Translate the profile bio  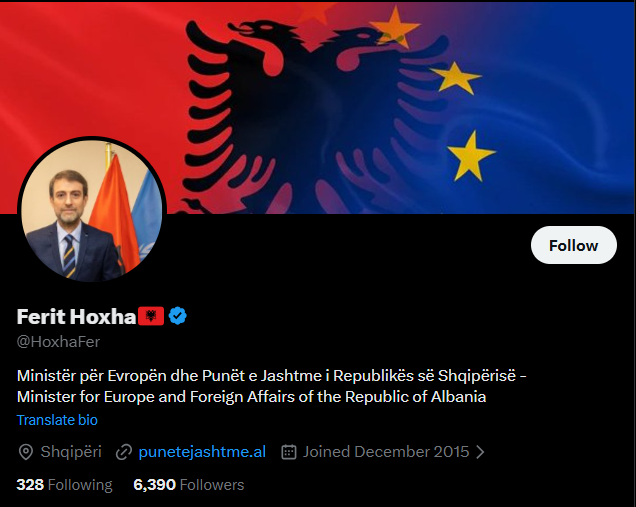(57, 420)
